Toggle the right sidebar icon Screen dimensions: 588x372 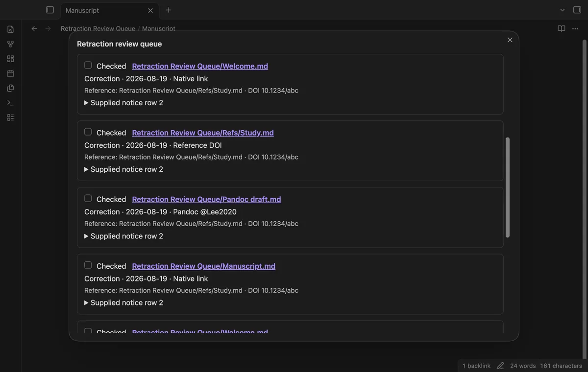coord(577,10)
